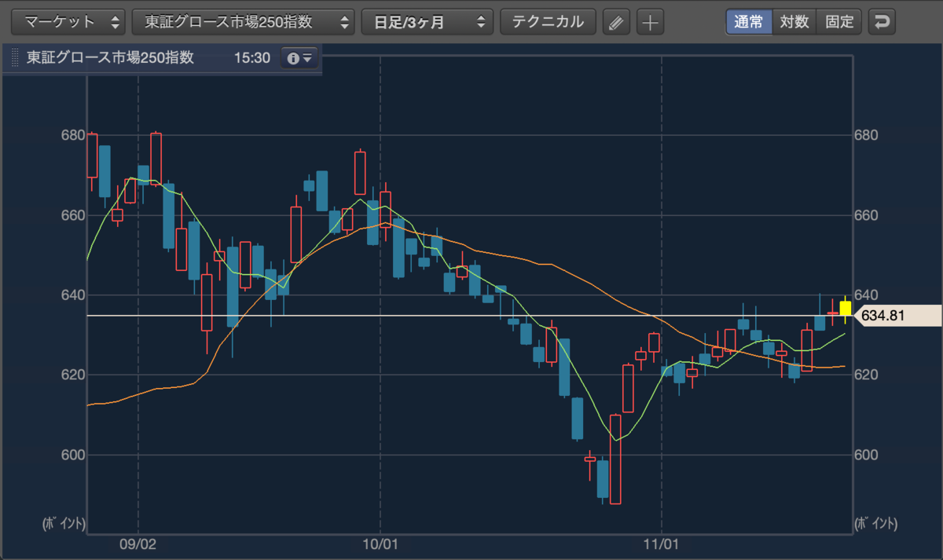Image resolution: width=943 pixels, height=560 pixels.
Task: Open the マーケット category dropdown
Action: click(x=68, y=22)
